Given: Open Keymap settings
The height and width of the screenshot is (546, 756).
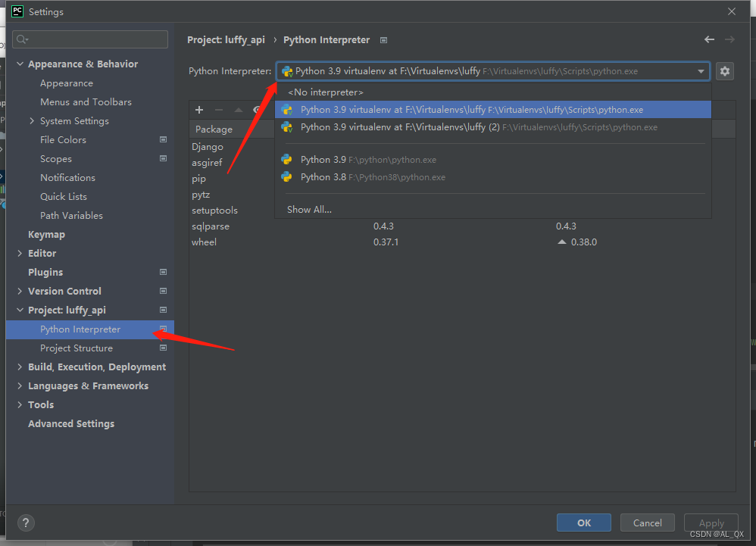Looking at the screenshot, I should coord(46,234).
